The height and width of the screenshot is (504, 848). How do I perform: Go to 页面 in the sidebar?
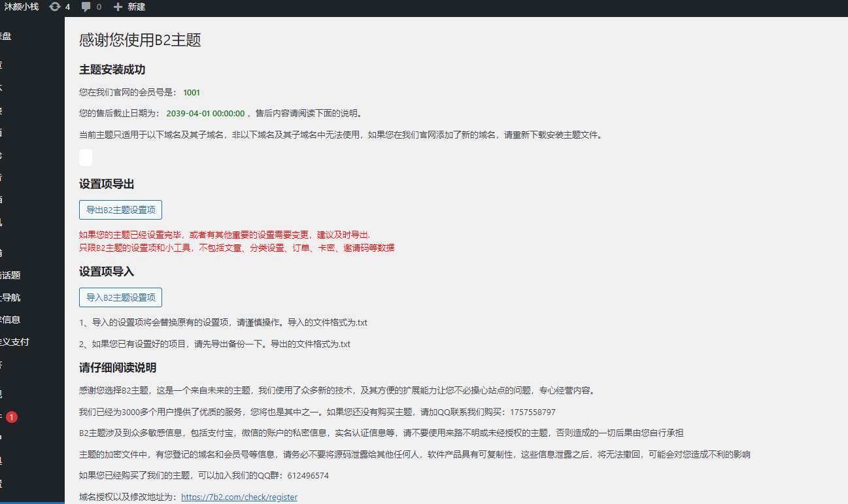click(x=3, y=133)
